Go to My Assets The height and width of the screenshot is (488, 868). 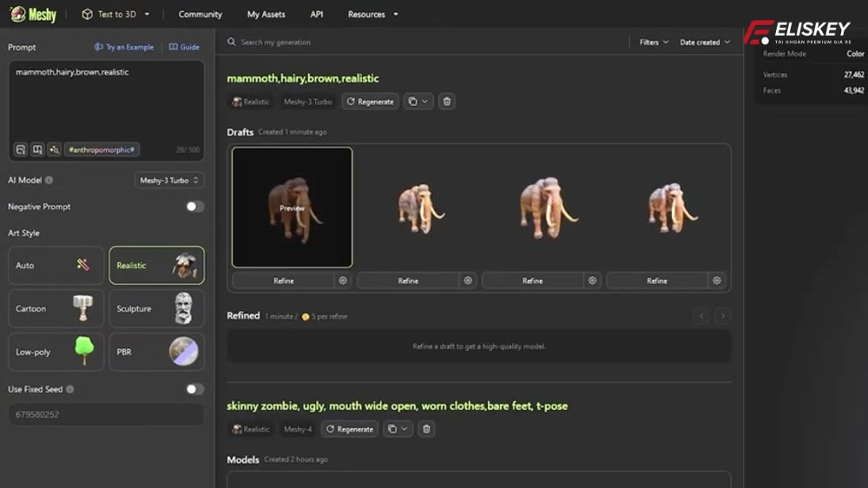click(266, 14)
